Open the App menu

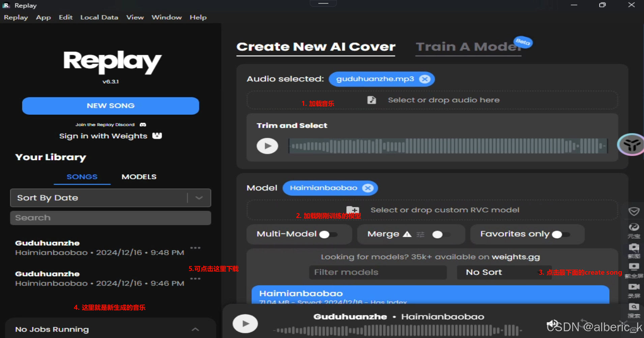coord(43,17)
